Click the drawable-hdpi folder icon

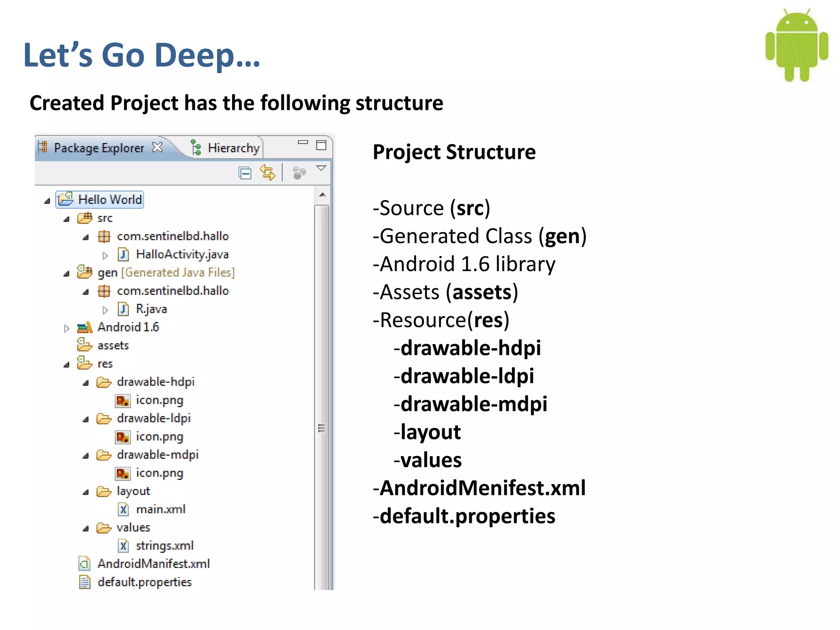[104, 383]
